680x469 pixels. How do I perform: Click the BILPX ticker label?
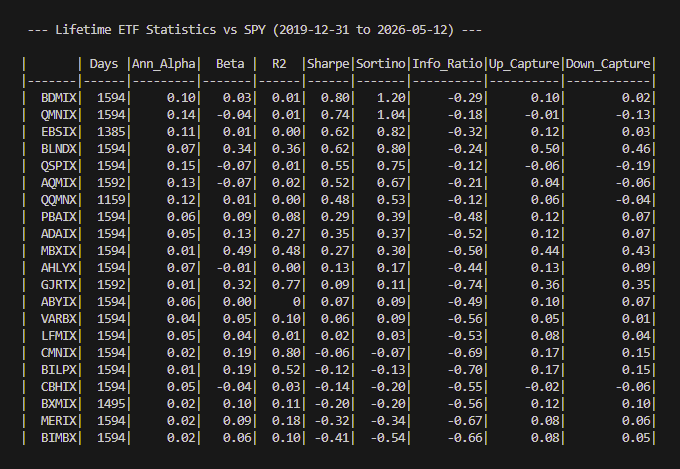(59, 370)
